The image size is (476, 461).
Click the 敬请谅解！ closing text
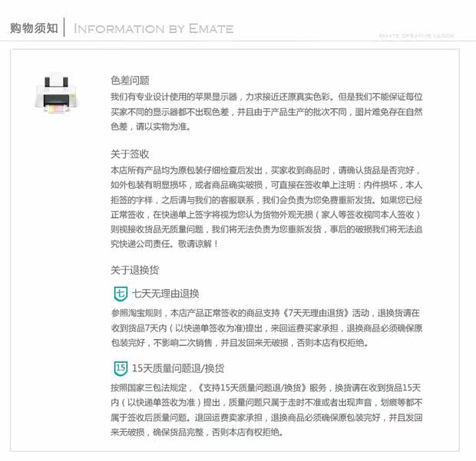[x=198, y=244]
